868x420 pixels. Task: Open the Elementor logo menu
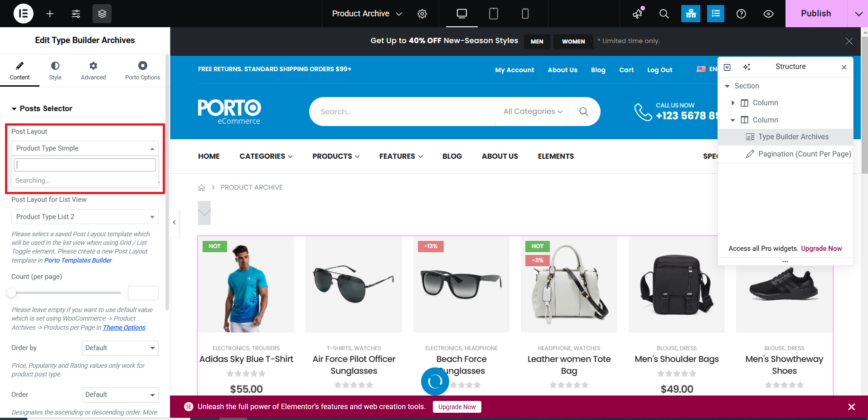click(x=23, y=14)
